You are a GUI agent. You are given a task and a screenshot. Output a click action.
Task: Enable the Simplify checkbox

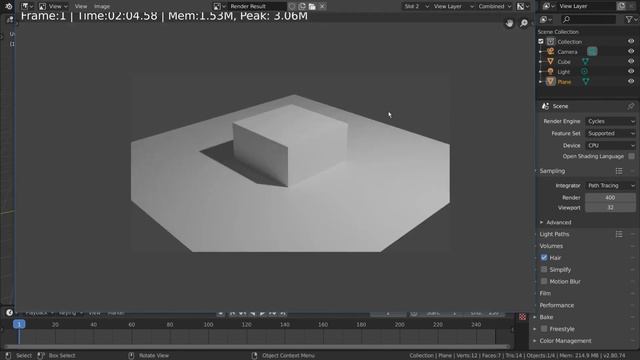544,269
